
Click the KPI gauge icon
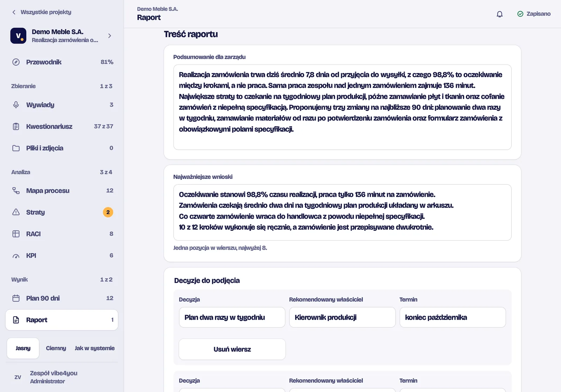pos(16,256)
